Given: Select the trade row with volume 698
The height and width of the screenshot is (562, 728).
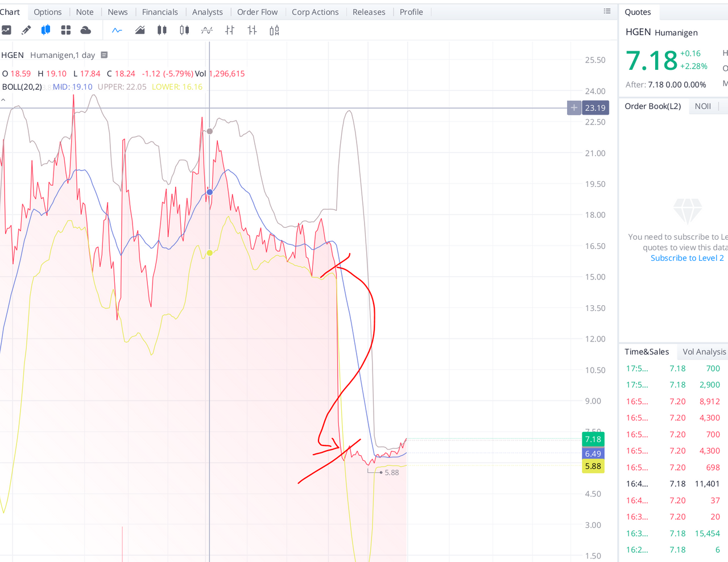Looking at the screenshot, I should pos(673,467).
